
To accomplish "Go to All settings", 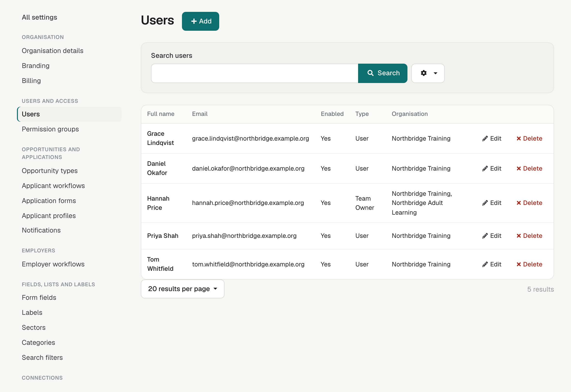I will [39, 17].
